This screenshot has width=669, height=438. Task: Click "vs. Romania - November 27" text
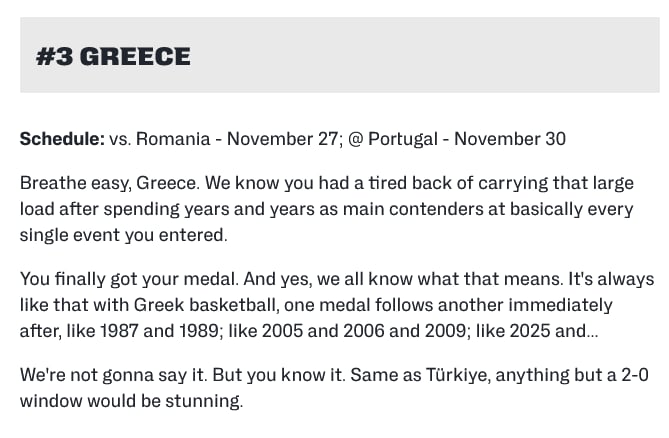click(224, 138)
